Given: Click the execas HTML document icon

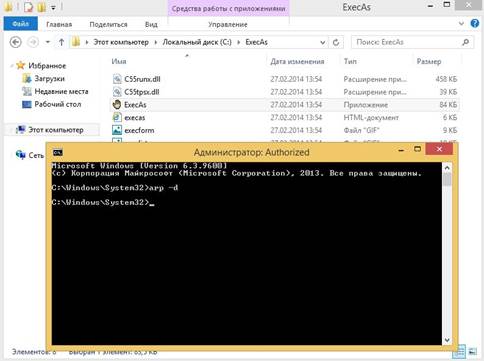Looking at the screenshot, I should [x=117, y=117].
